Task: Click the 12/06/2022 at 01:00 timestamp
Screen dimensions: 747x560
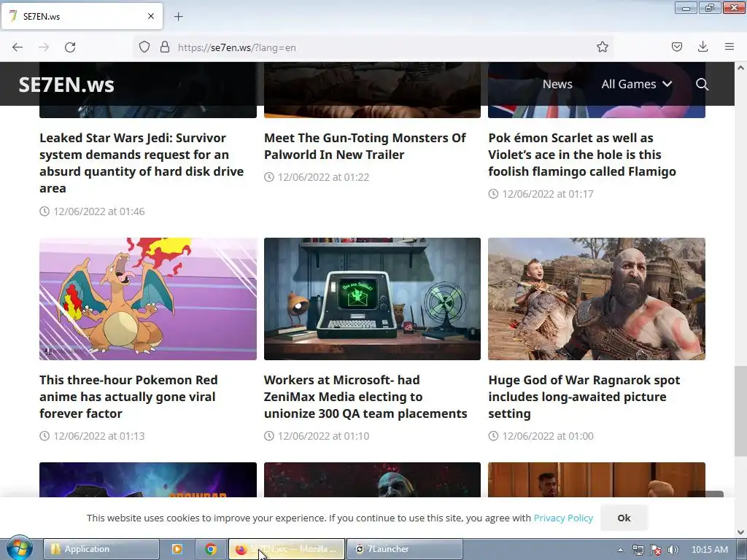Action: coord(541,436)
